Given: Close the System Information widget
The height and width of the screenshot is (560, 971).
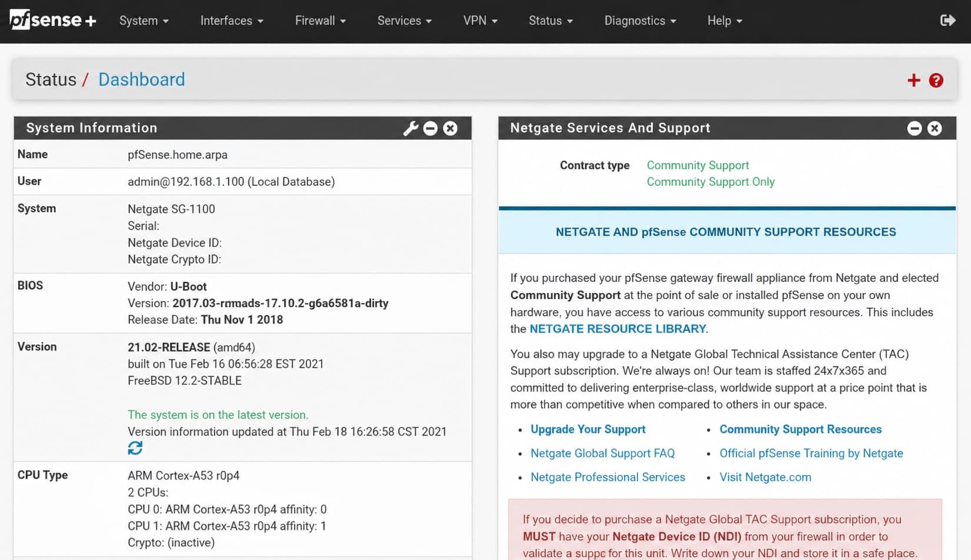Looking at the screenshot, I should pos(451,128).
